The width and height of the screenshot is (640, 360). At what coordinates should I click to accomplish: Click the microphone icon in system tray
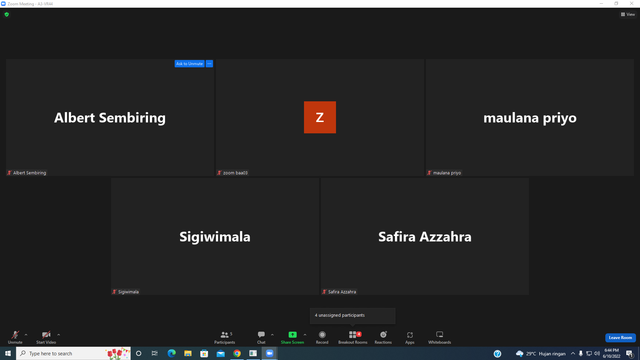[x=581, y=354]
